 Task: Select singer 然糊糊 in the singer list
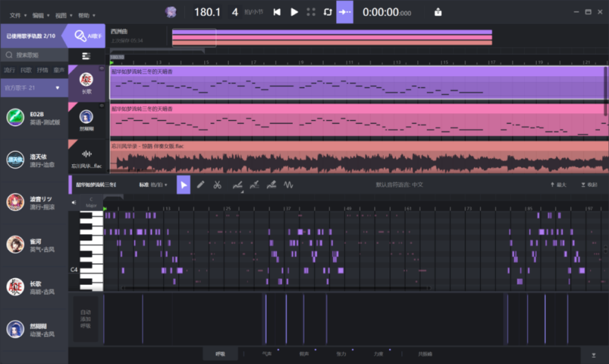coord(34,330)
